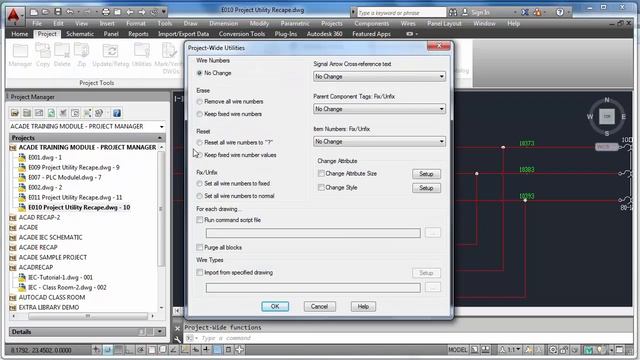Click drawing icon beside E001.dwg - 1

[x=22, y=157]
